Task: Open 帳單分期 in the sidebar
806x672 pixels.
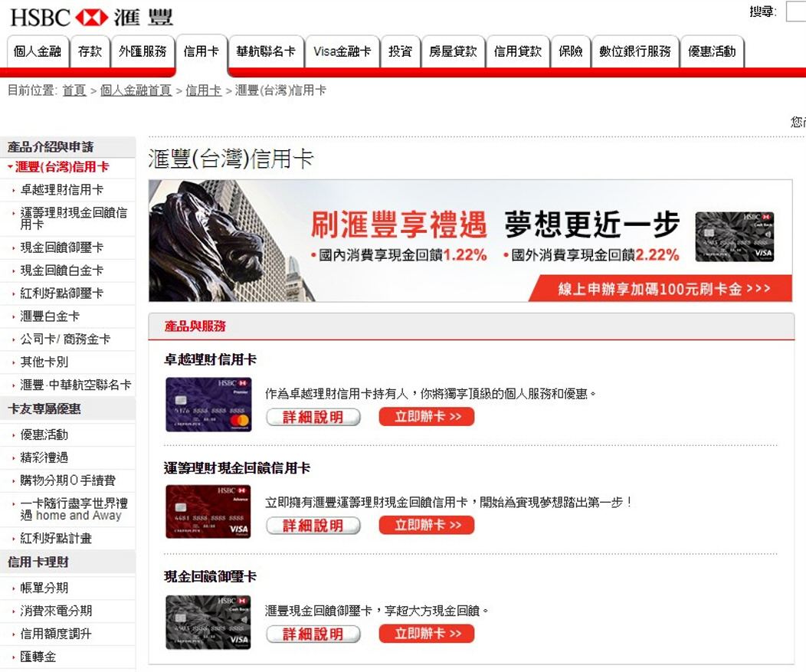Action: 44,588
